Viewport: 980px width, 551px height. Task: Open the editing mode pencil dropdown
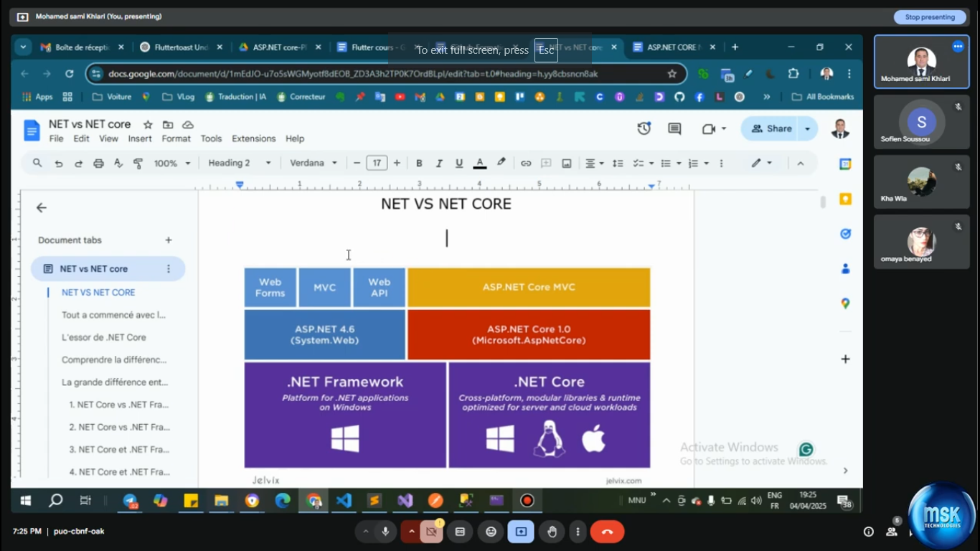(761, 164)
